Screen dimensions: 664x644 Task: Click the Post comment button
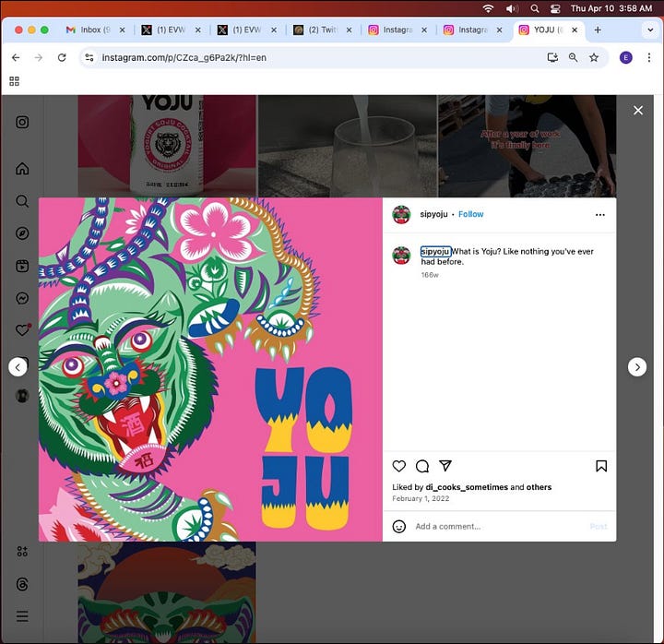click(x=599, y=527)
